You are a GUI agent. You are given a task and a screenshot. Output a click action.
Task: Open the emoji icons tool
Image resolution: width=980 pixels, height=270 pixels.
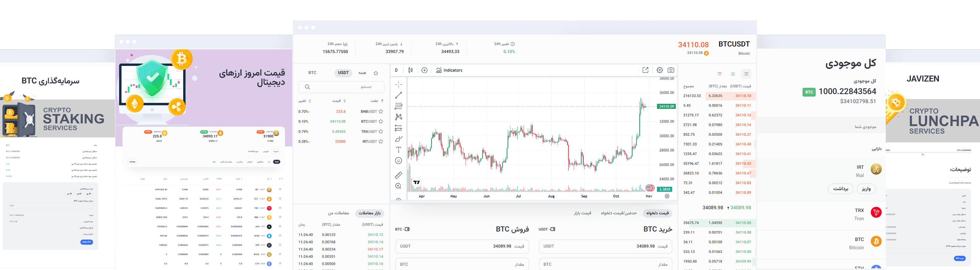pyautogui.click(x=398, y=161)
